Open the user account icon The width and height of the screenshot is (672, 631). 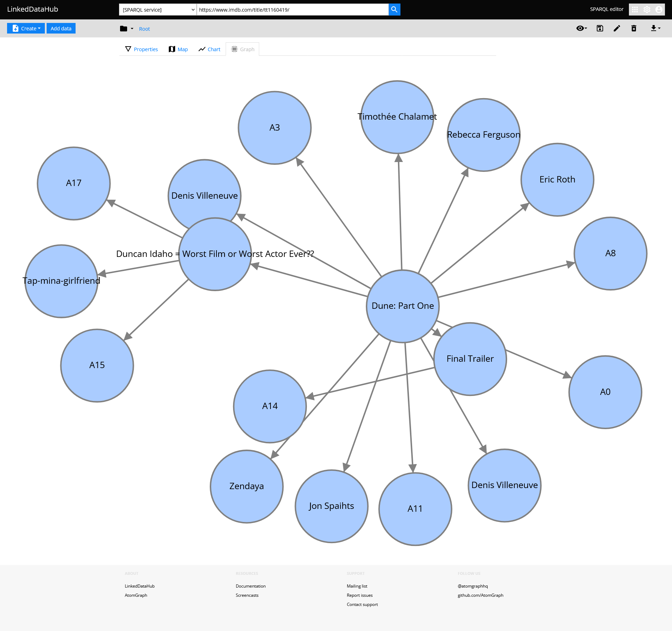click(x=659, y=10)
